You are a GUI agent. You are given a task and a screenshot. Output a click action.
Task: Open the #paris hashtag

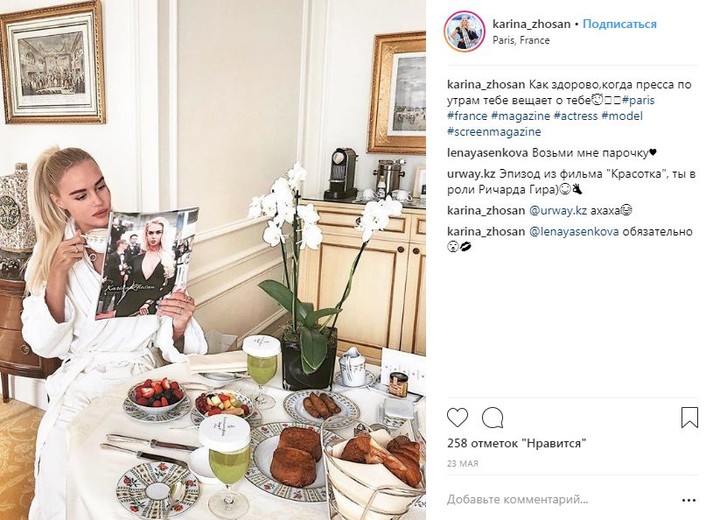point(638,100)
